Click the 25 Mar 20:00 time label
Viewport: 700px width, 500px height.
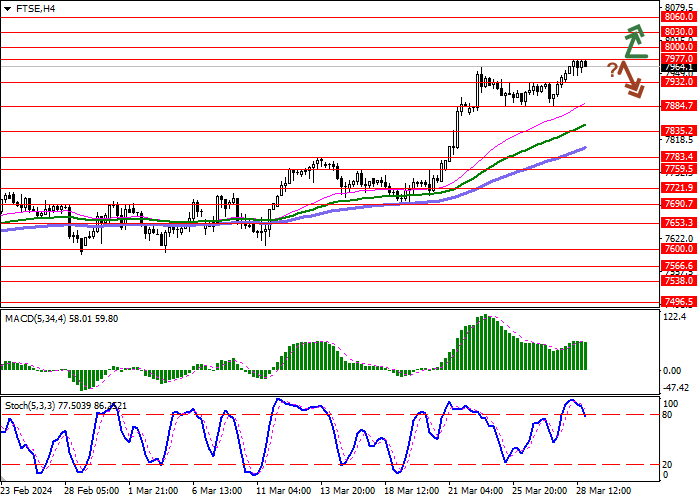pos(540,491)
